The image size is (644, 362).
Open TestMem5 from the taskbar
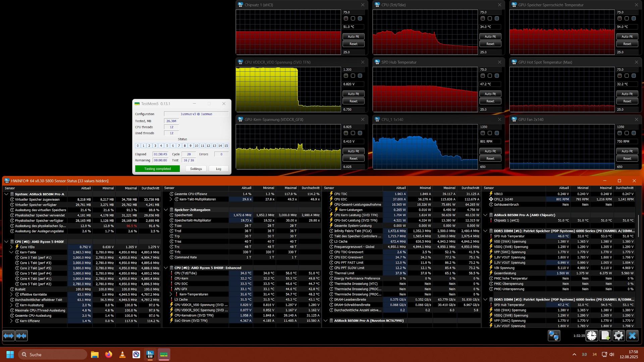[x=164, y=354]
